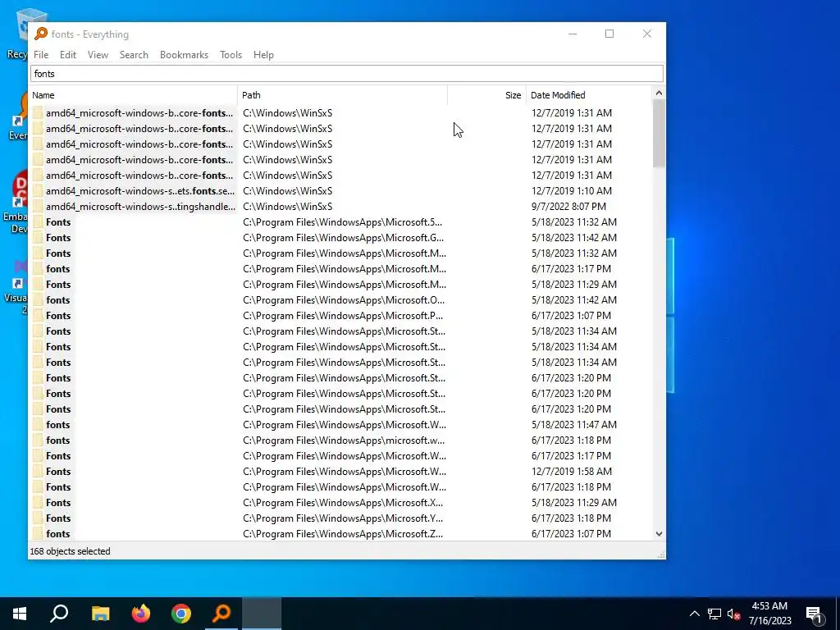The image size is (840, 630).
Task: Click path 'C:\Program Files\WindowsApps\microsoft.w...'
Action: pos(344,441)
